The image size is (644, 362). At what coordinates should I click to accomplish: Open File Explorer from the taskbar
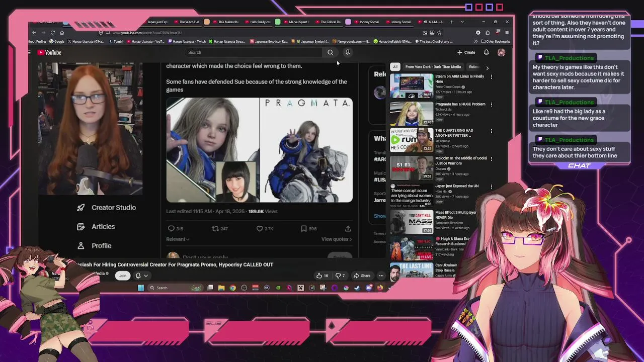(221, 288)
